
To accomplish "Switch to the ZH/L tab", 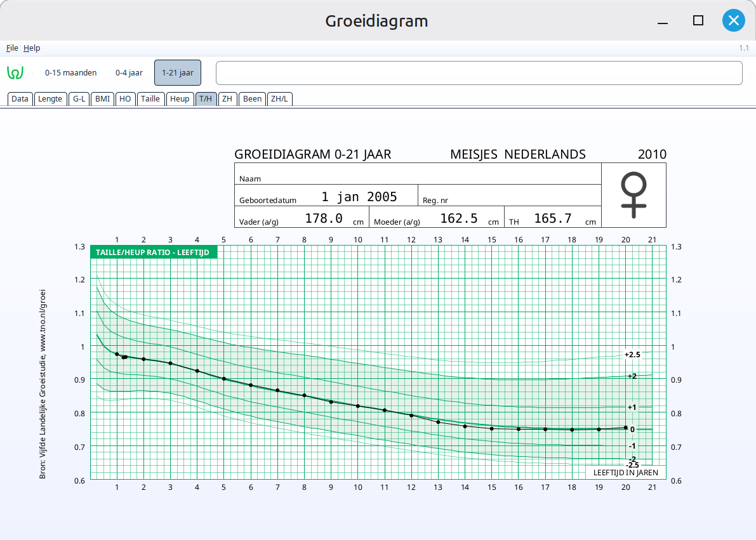I will 279,99.
